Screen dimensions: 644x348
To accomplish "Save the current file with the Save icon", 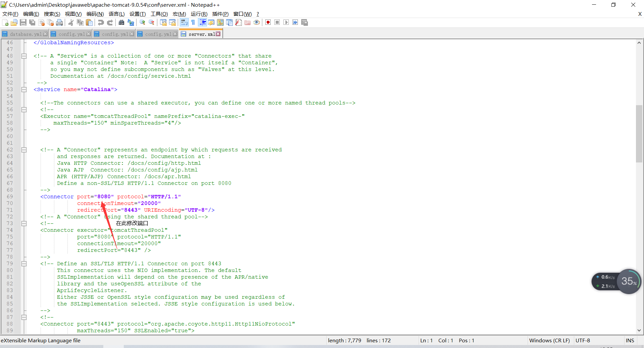I will (23, 22).
